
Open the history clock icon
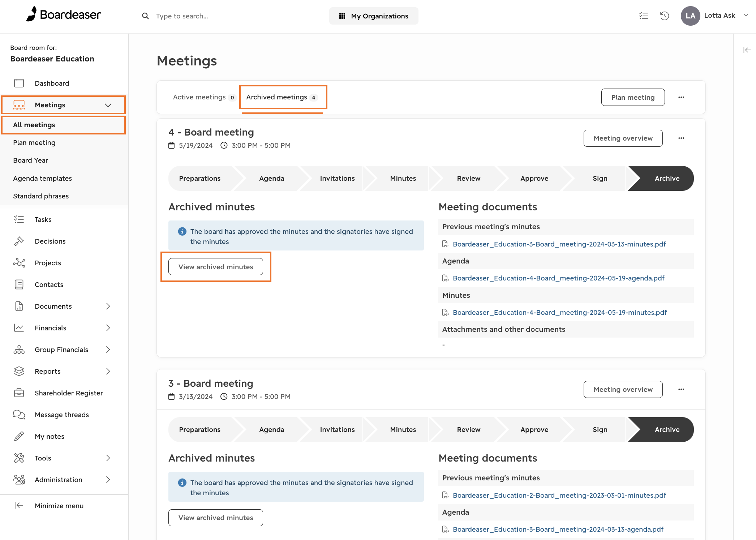[x=665, y=16]
